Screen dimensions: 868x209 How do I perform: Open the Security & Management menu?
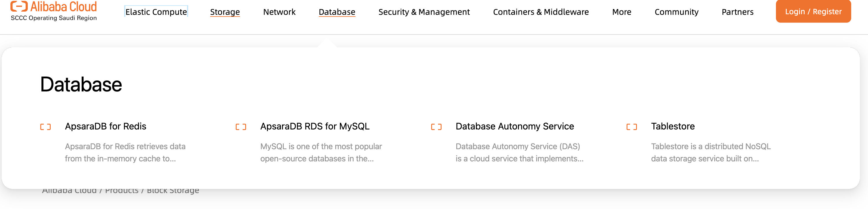point(424,12)
